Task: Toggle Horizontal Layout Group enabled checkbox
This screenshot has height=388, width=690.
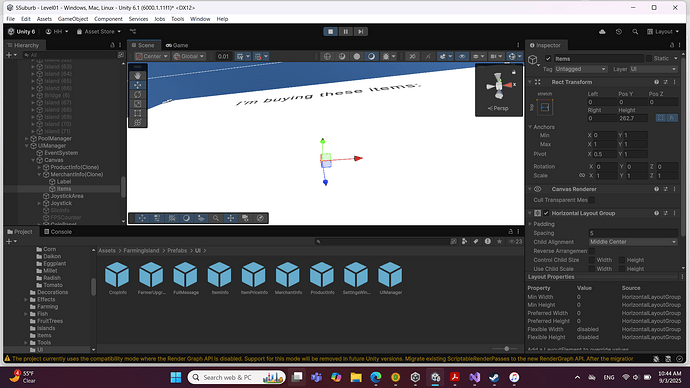Action: click(546, 213)
